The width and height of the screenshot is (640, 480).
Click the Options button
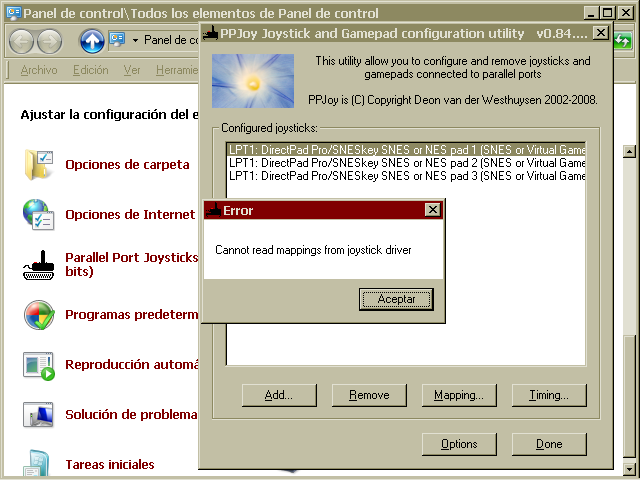coord(459,444)
